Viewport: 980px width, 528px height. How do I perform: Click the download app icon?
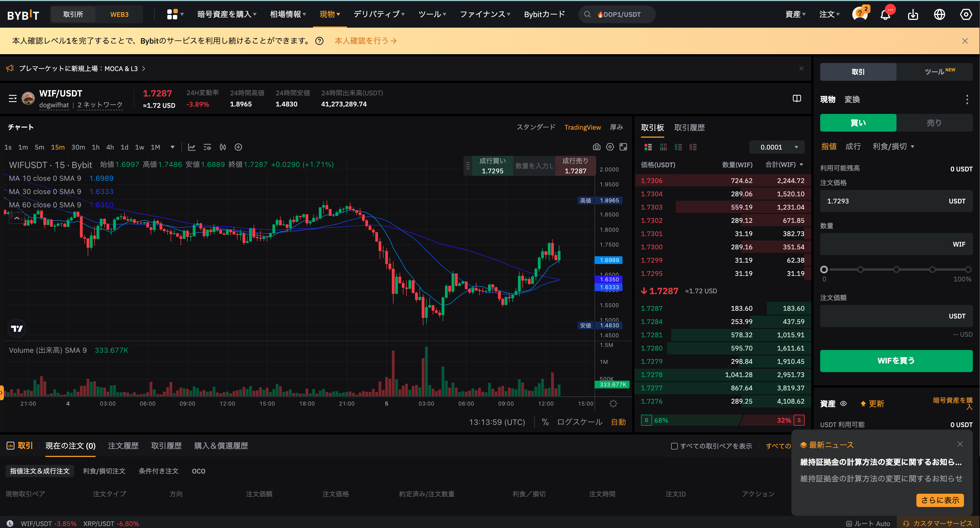coord(913,15)
